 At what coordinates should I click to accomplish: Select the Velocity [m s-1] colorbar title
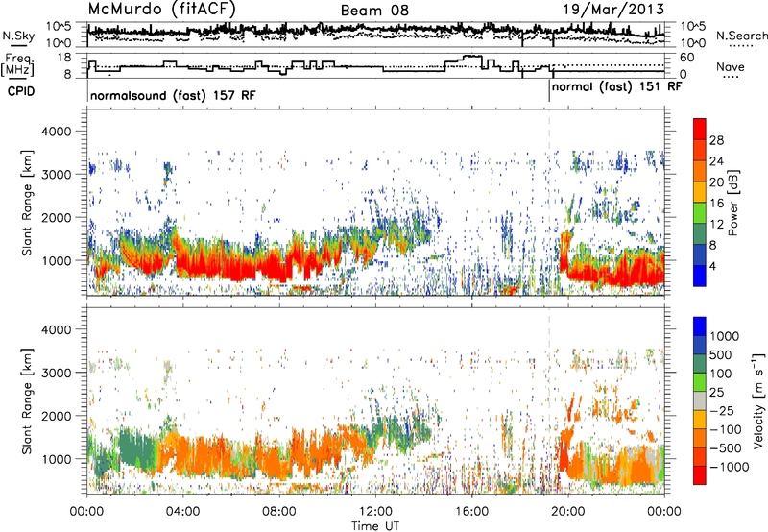758,400
